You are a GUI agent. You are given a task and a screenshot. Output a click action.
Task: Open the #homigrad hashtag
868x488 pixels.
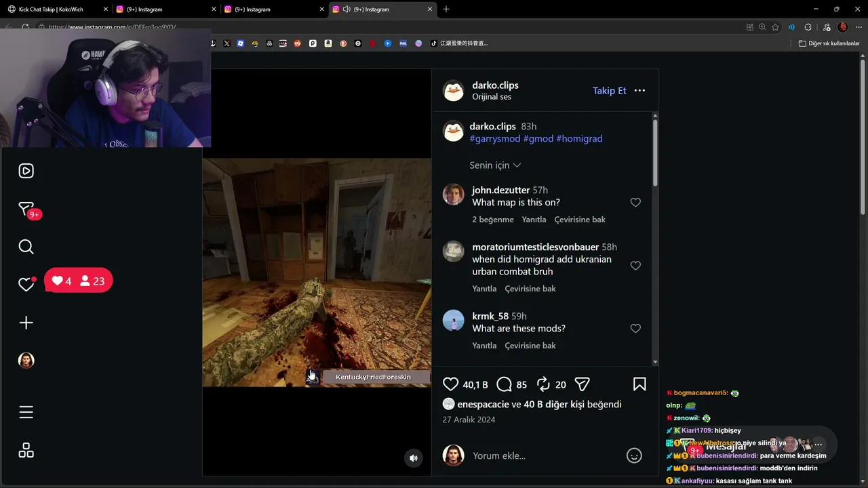tap(579, 138)
